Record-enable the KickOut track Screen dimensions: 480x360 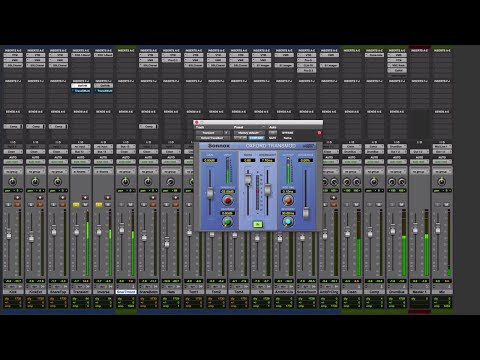click(40, 198)
